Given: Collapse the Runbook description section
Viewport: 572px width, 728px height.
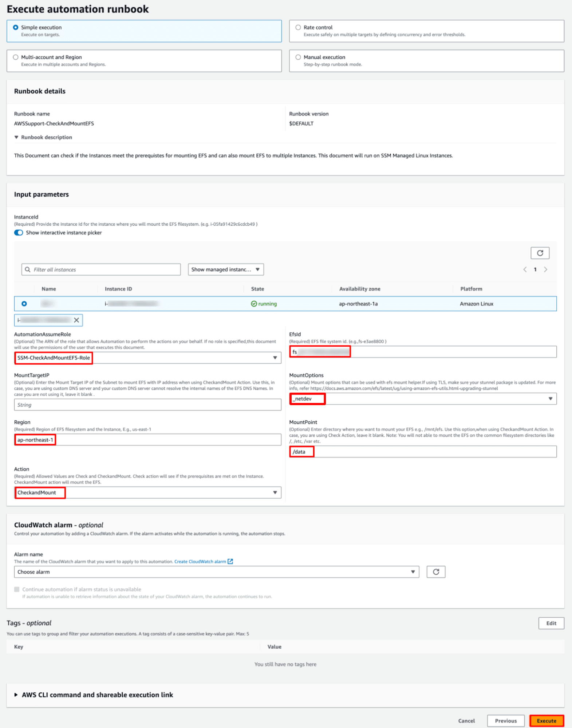Looking at the screenshot, I should pyautogui.click(x=43, y=137).
